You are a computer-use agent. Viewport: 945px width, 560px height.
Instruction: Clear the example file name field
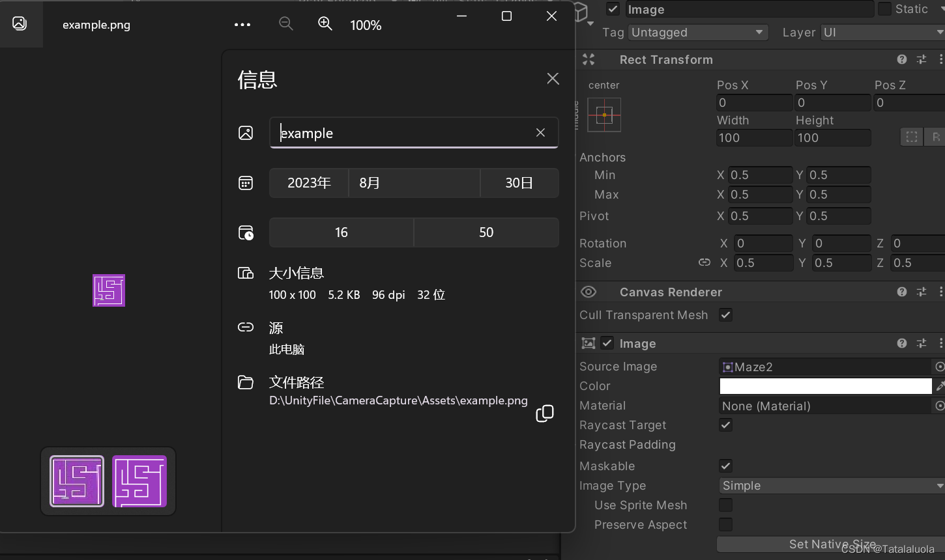point(540,133)
